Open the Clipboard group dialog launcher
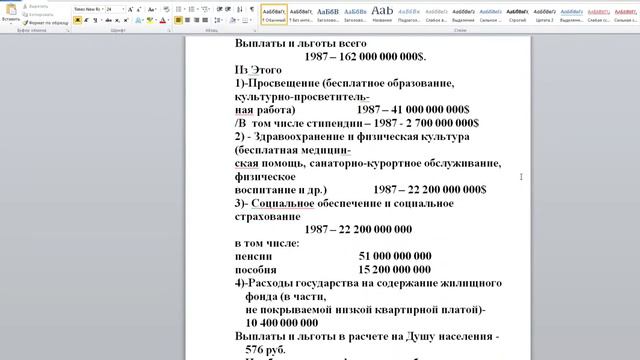The height and width of the screenshot is (360, 640). point(68,31)
